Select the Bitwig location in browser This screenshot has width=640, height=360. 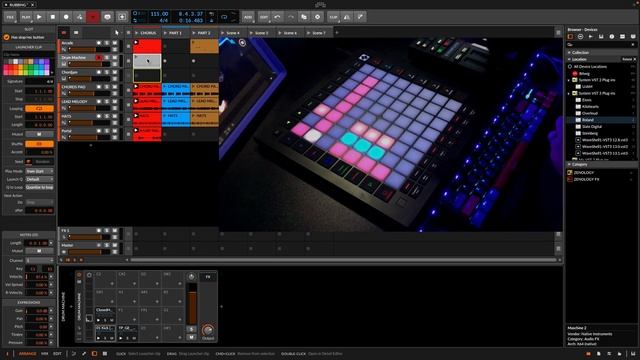584,73
